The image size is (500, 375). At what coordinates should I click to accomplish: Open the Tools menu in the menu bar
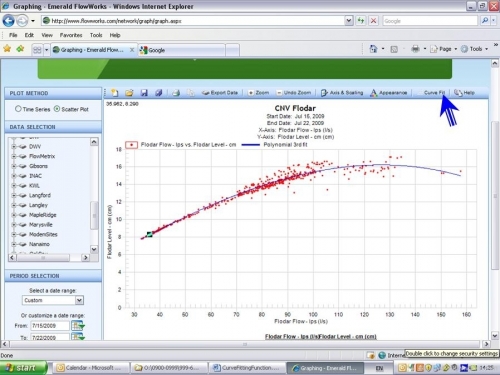(96, 35)
